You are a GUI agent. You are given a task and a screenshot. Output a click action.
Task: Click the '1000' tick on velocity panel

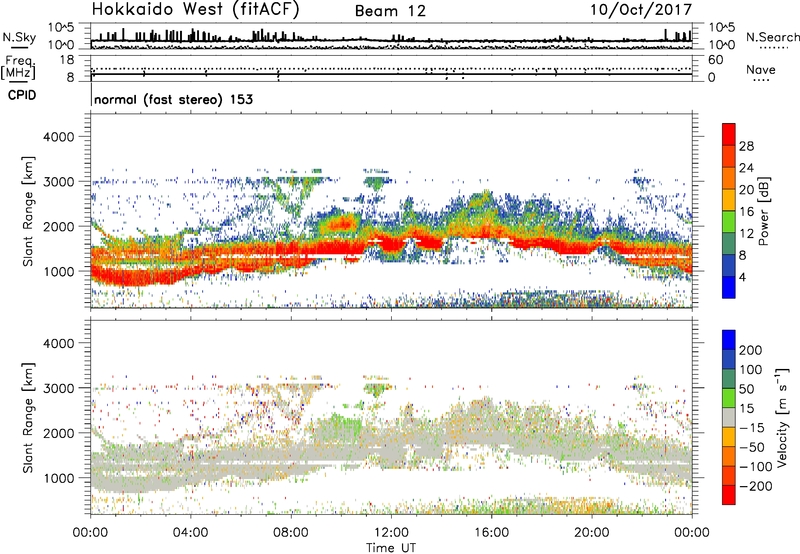click(x=59, y=478)
